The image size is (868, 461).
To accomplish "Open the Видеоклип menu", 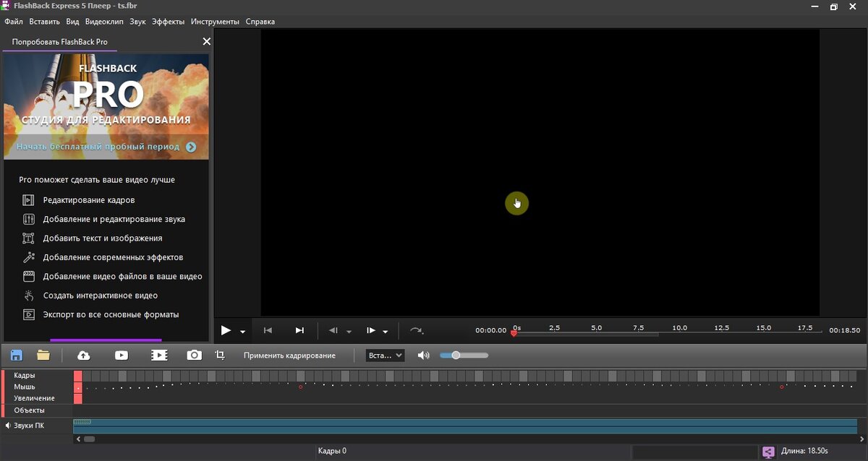I will tap(105, 22).
